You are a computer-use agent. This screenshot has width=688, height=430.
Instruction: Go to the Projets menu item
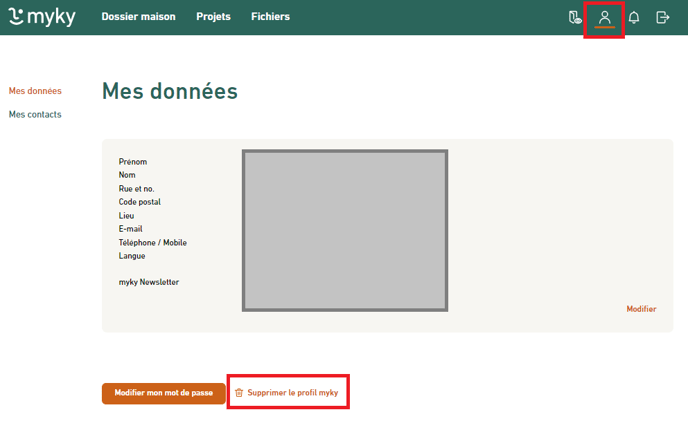[x=213, y=17]
